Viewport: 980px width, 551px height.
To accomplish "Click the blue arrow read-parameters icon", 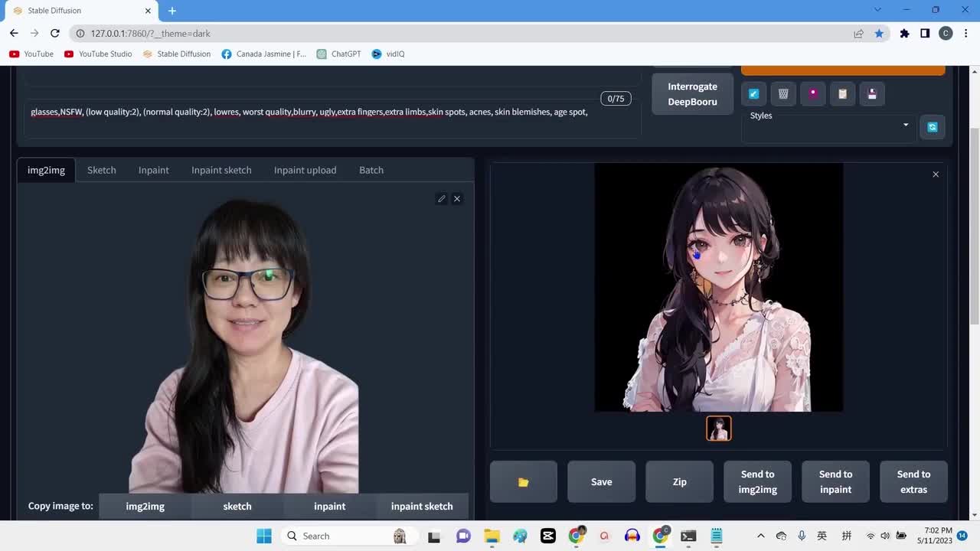I will coord(753,94).
